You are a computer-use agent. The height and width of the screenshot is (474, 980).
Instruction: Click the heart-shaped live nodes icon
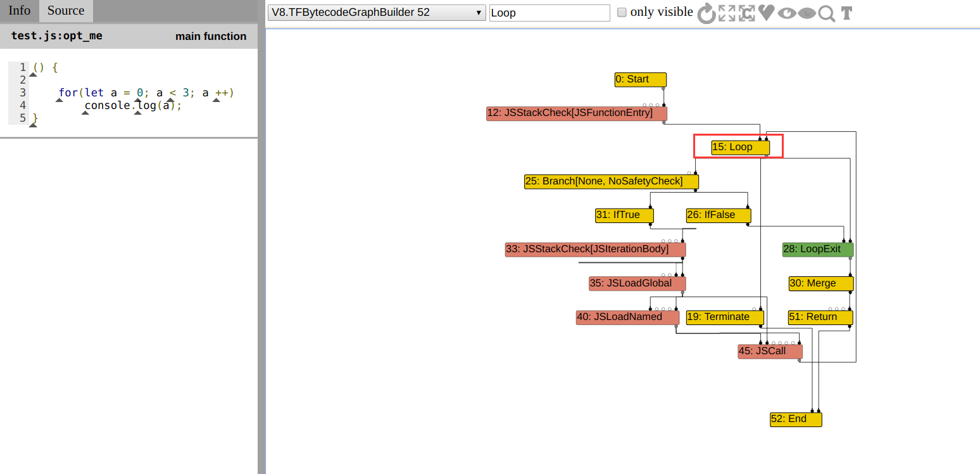coord(767,13)
